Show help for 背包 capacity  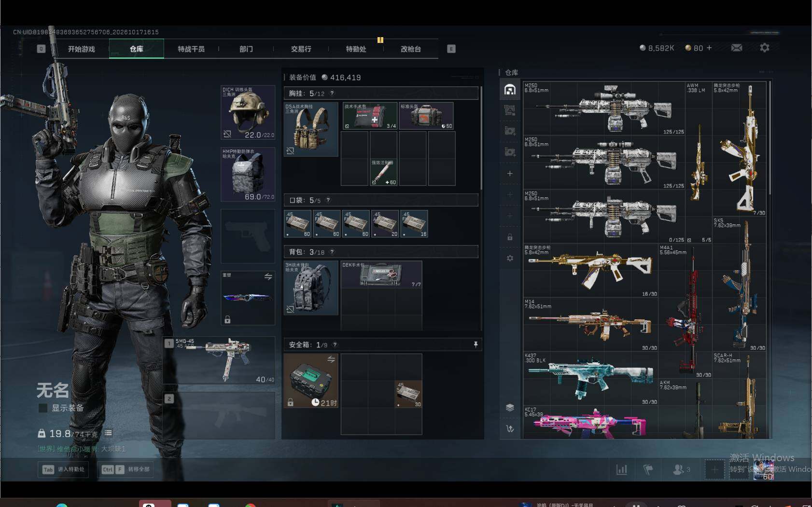click(332, 252)
